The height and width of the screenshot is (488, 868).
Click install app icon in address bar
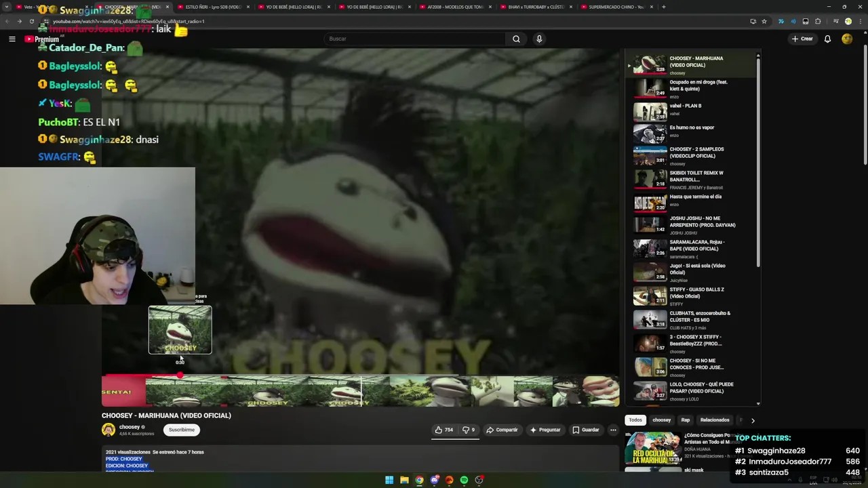(x=753, y=21)
